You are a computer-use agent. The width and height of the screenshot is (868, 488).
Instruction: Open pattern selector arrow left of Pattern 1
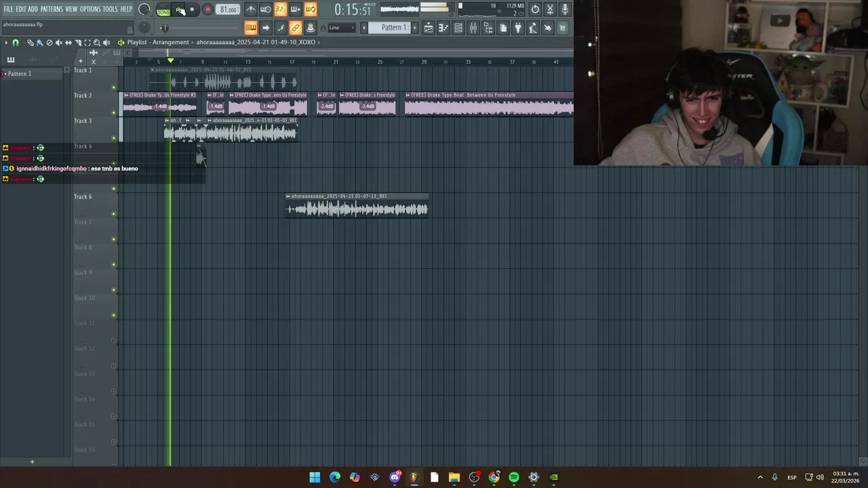point(364,28)
